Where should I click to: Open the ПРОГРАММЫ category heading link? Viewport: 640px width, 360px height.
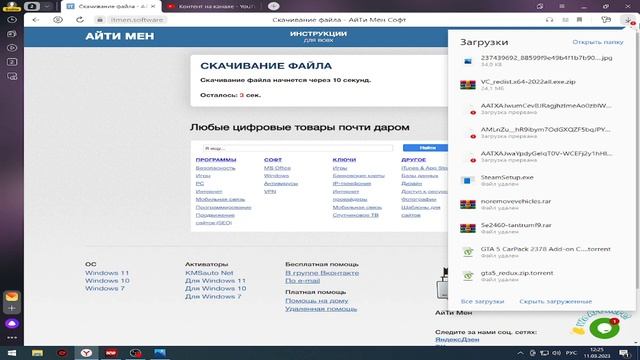point(216,160)
